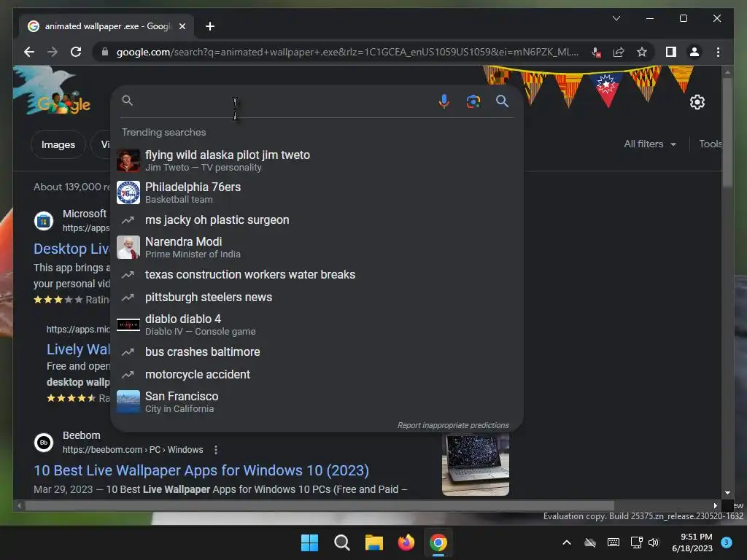Launch Firefox from the taskbar

(x=406, y=542)
